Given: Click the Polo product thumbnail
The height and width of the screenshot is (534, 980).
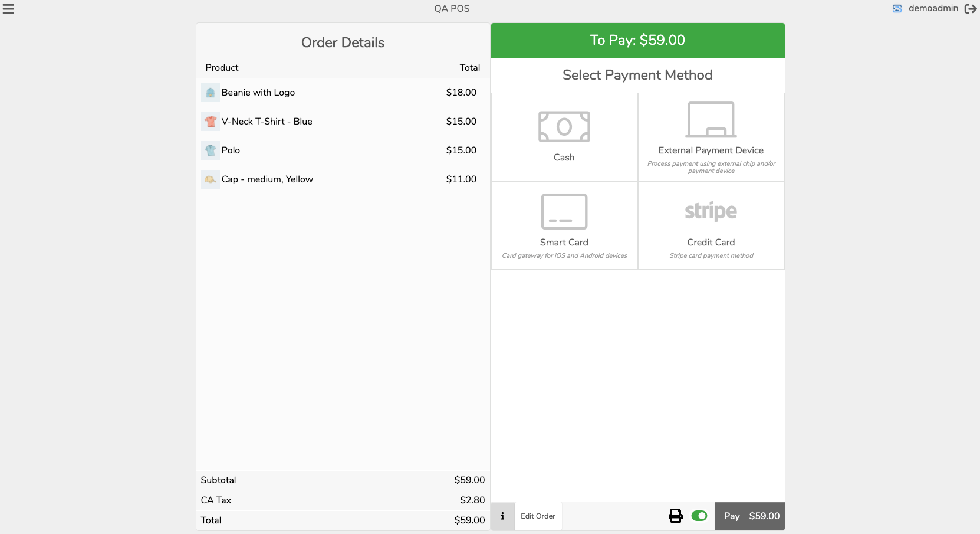Looking at the screenshot, I should point(211,150).
